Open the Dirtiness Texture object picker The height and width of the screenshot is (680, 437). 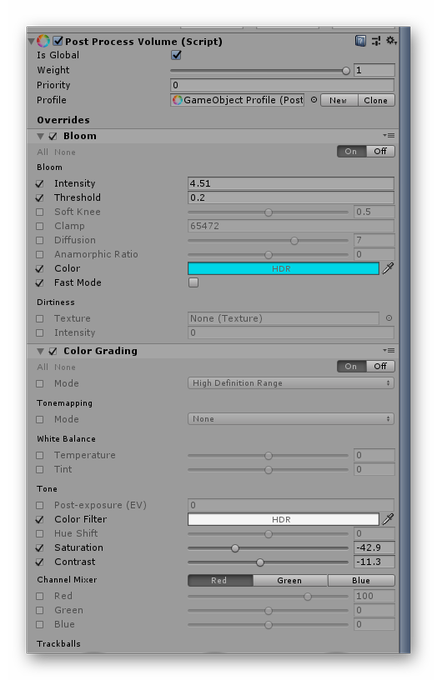(389, 318)
